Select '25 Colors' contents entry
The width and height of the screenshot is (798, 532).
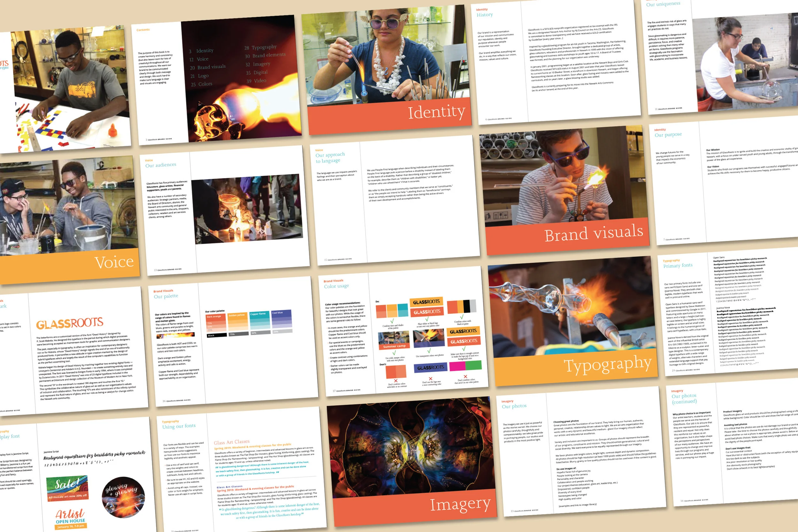[201, 84]
